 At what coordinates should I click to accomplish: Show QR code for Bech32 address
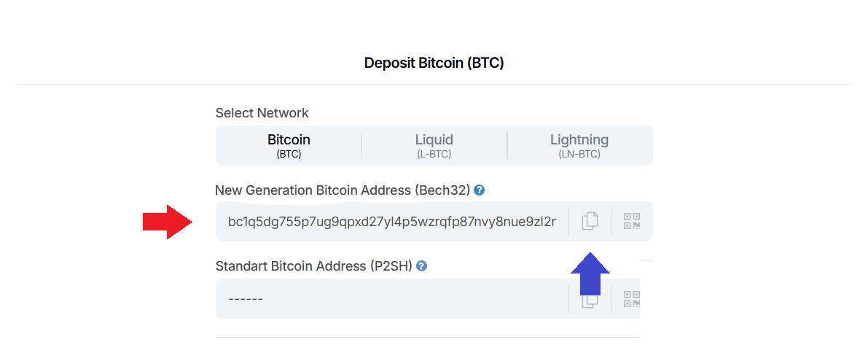coord(631,221)
